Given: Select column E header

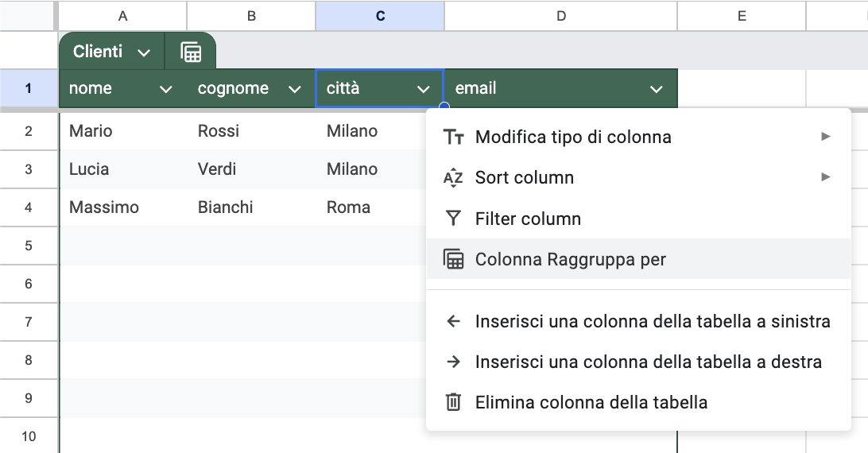Looking at the screenshot, I should pos(742,16).
